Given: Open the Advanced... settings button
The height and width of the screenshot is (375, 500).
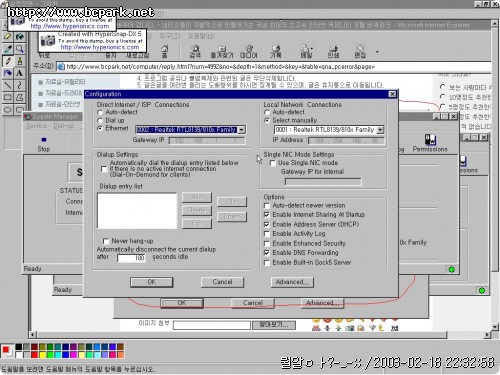Looking at the screenshot, I should pos(292,282).
